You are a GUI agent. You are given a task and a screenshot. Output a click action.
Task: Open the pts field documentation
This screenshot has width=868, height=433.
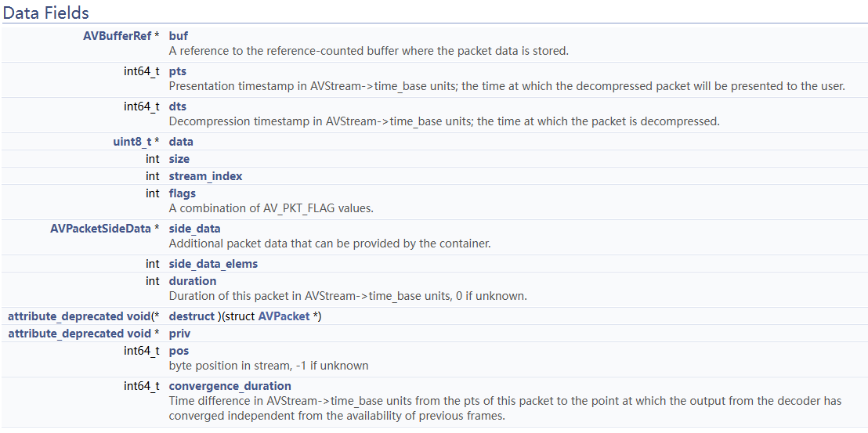tap(178, 71)
